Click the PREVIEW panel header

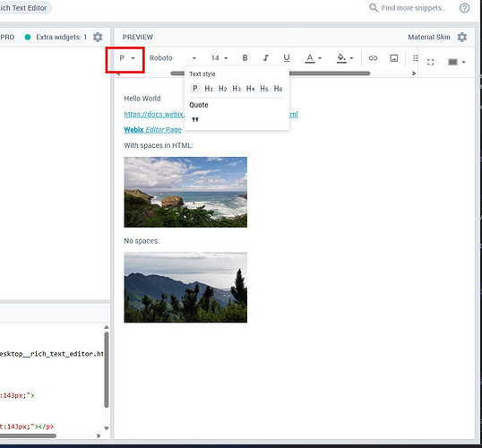pyautogui.click(x=137, y=38)
